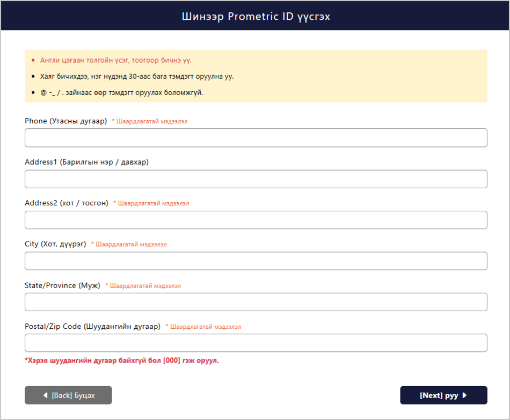Click the Address2 (хот / тосгон) label
The image size is (510, 420).
(x=67, y=203)
